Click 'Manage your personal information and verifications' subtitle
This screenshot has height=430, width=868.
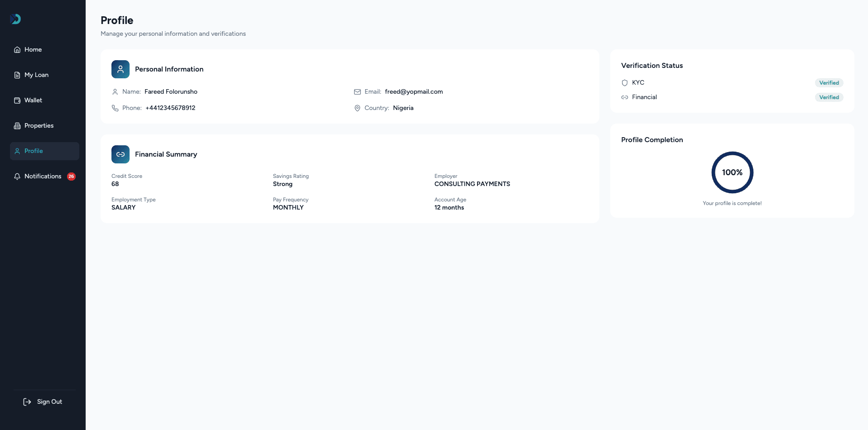coord(173,34)
